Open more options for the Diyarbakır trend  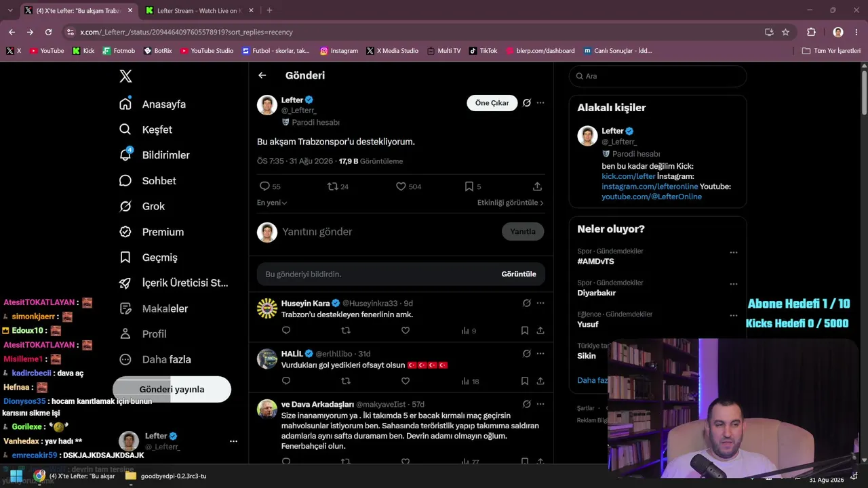click(733, 284)
